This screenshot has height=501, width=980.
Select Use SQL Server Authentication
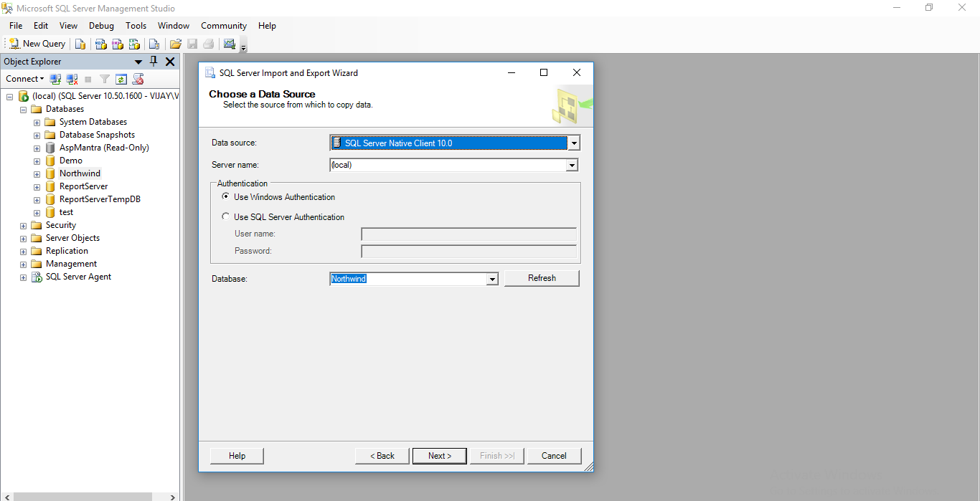pos(226,216)
